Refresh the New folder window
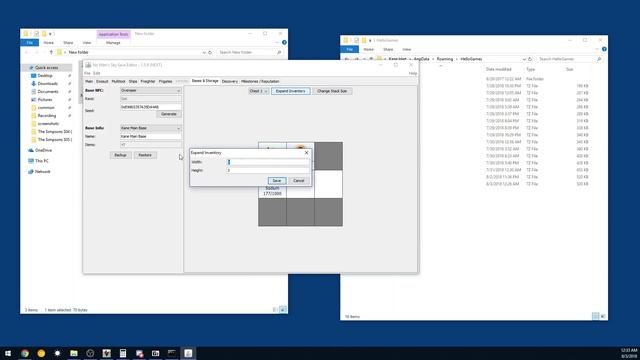640x360 pixels. [210, 52]
